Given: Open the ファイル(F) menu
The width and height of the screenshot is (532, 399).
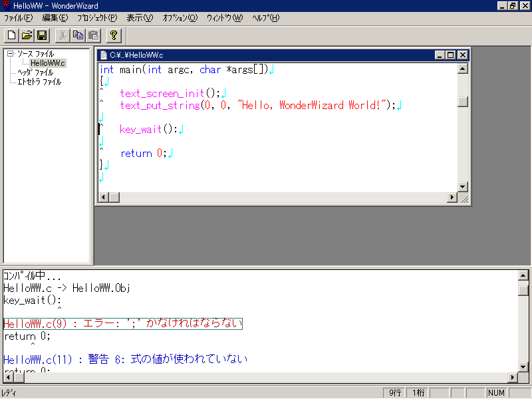Looking at the screenshot, I should coord(19,18).
